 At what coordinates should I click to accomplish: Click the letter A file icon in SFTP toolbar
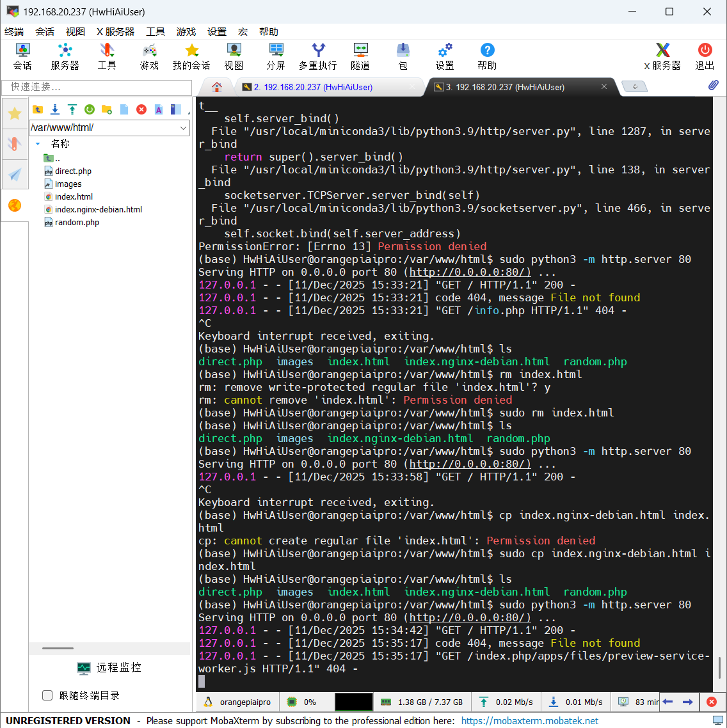point(159,109)
